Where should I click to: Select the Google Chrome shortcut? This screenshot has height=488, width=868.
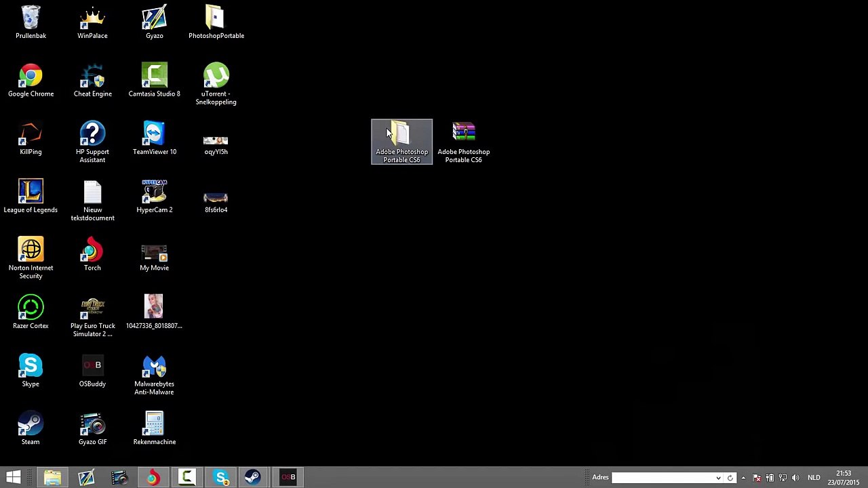tap(31, 80)
